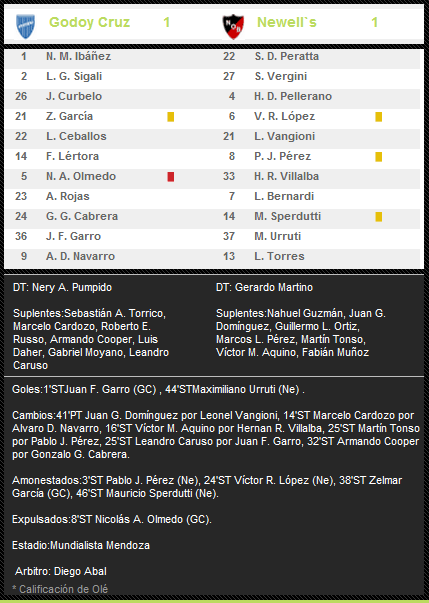Viewport: 429px width, 603px height.
Task: Select player M. Urruti in lineup
Action: click(278, 236)
